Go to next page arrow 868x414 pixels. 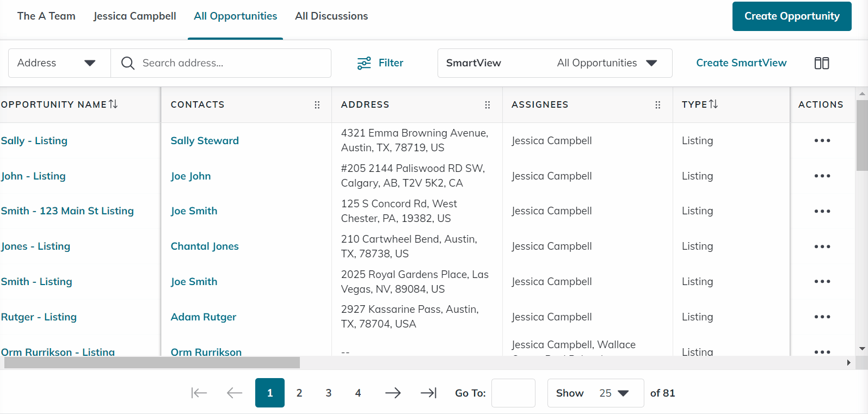(x=393, y=393)
